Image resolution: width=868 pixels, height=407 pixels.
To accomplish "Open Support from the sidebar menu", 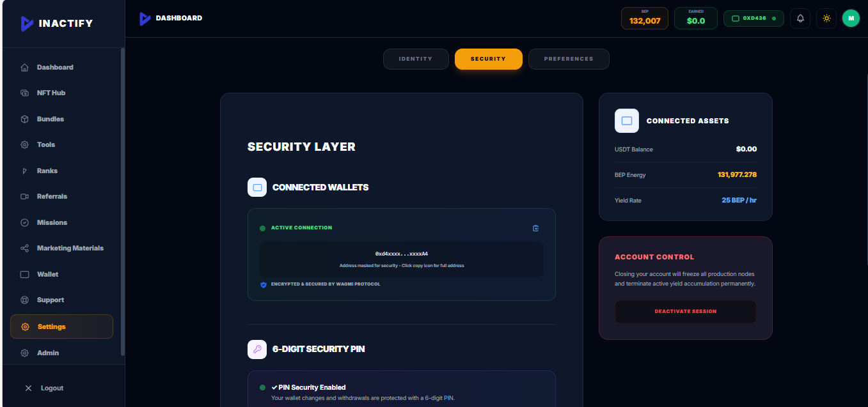I will tap(51, 300).
